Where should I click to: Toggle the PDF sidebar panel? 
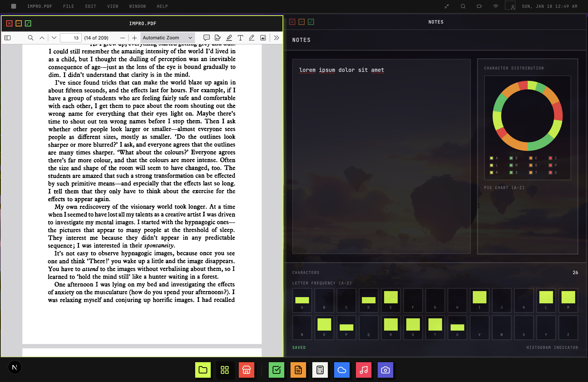click(7, 38)
